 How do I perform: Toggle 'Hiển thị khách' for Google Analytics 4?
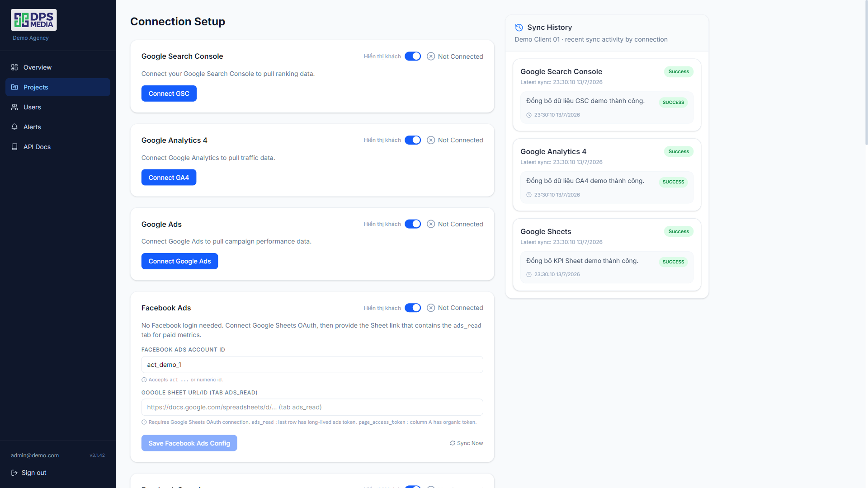coord(413,140)
